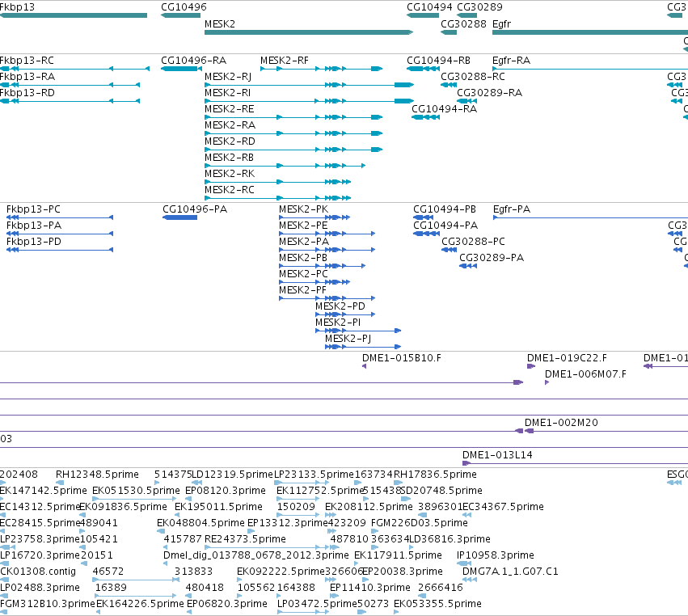
Task: Click protein MESK2-PD
Action: tap(340, 306)
